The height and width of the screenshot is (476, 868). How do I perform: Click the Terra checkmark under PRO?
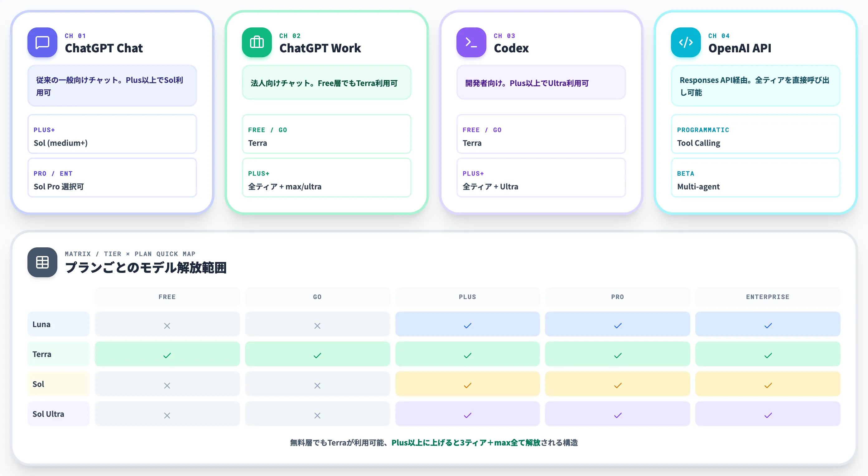coord(618,355)
